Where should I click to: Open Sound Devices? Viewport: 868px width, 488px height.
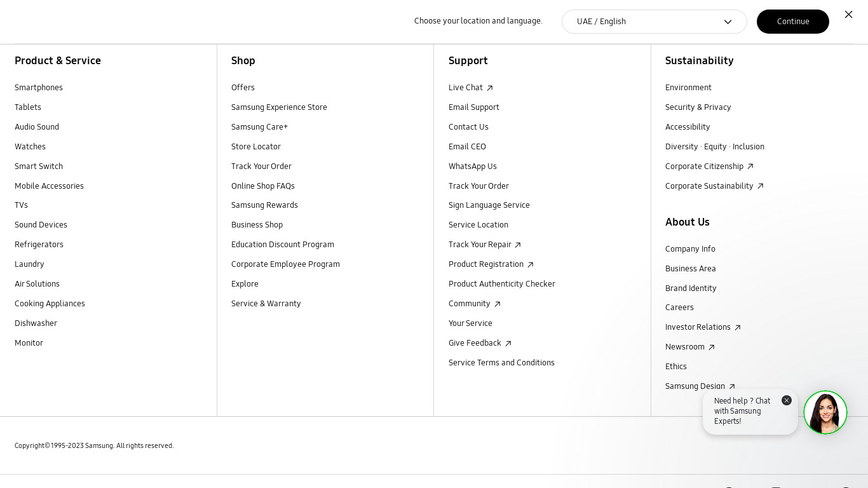(41, 225)
